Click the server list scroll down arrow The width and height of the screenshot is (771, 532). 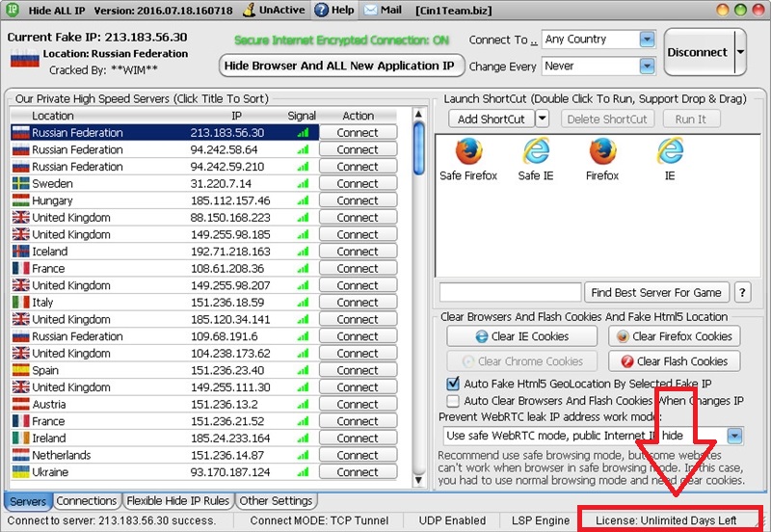pos(418,480)
